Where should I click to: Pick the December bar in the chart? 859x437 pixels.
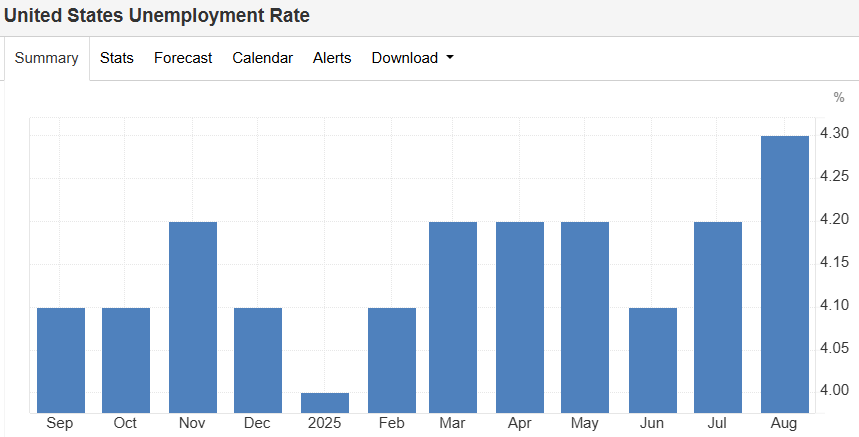[x=258, y=360]
